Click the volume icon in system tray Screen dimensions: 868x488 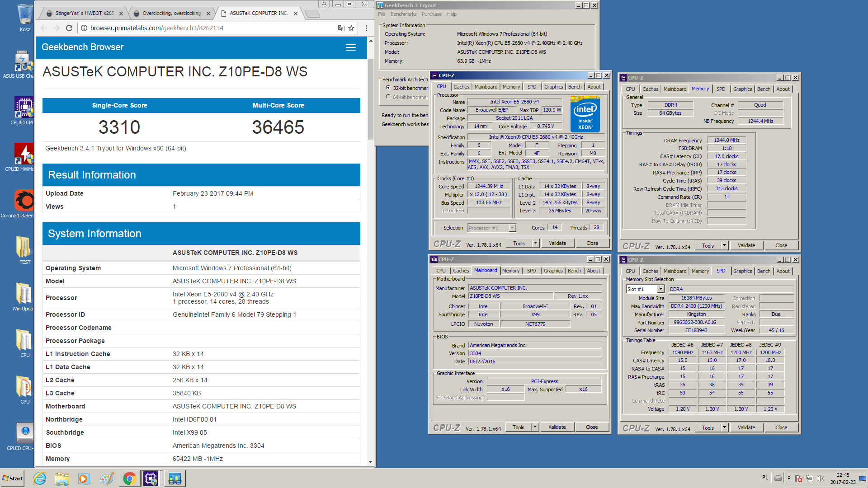(821, 478)
